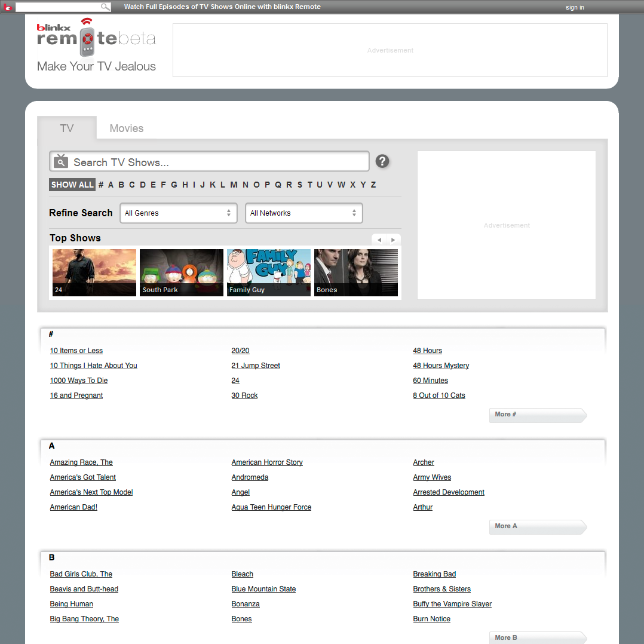The width and height of the screenshot is (644, 644).
Task: Open America's Next Top Model link
Action: (x=91, y=492)
